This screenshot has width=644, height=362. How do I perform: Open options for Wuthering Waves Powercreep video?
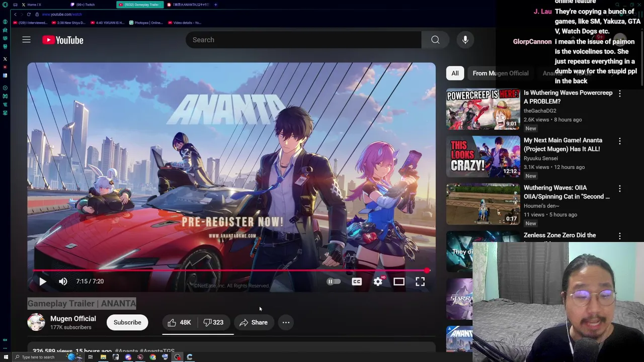pyautogui.click(x=620, y=94)
